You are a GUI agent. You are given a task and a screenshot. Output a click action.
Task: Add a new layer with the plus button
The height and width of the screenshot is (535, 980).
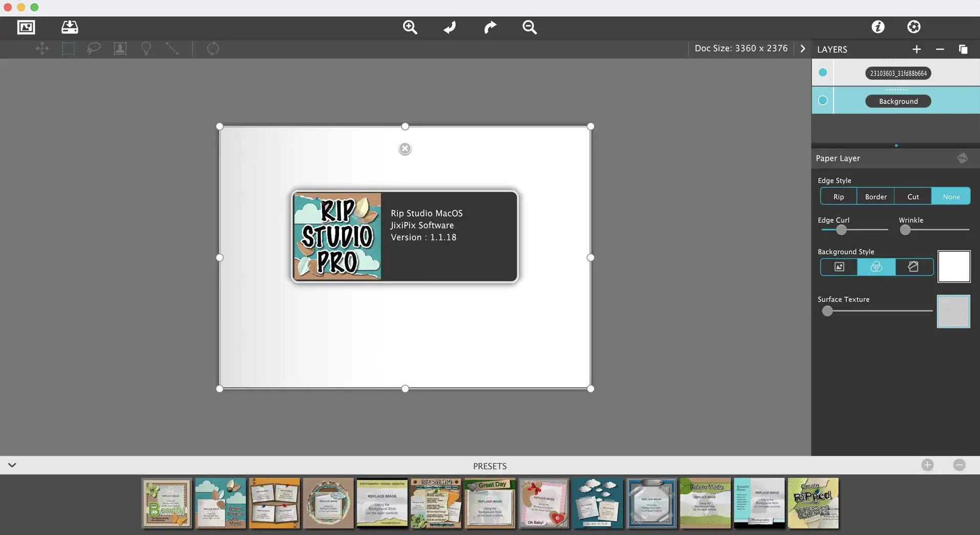916,49
